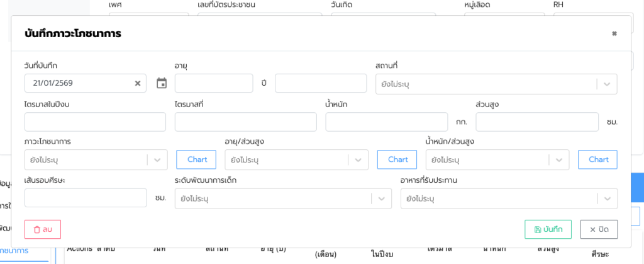Click the อายุ years input field
The width and height of the screenshot is (644, 264).
(214, 83)
